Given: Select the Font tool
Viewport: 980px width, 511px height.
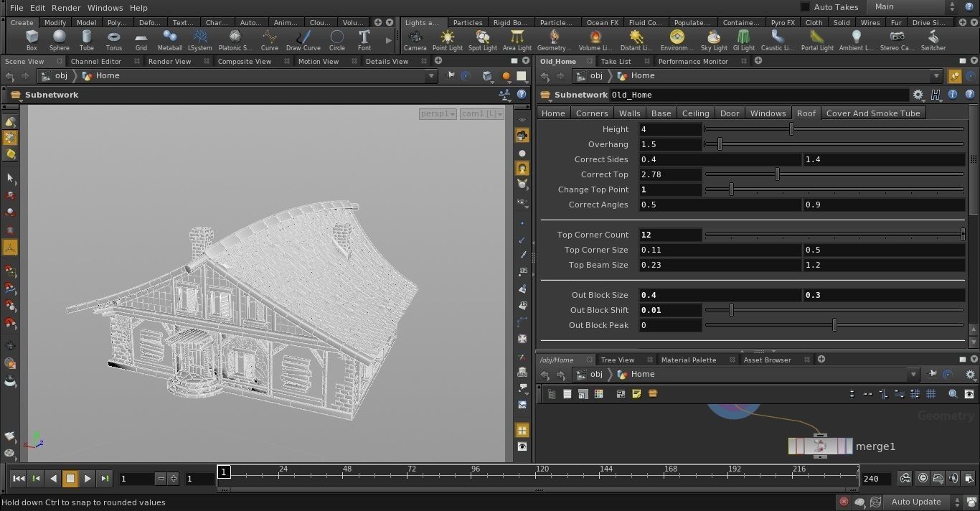Looking at the screenshot, I should pyautogui.click(x=364, y=40).
